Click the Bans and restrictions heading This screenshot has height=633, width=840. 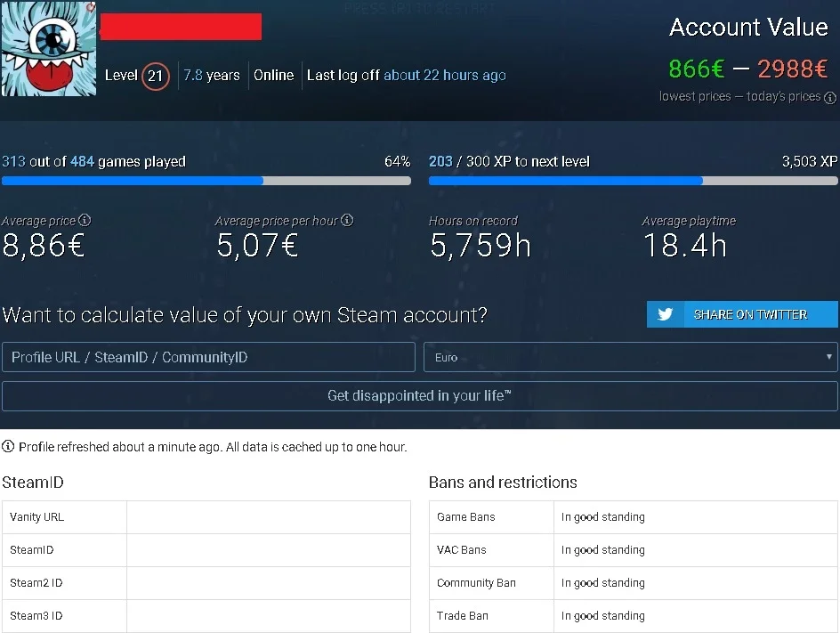click(x=503, y=483)
